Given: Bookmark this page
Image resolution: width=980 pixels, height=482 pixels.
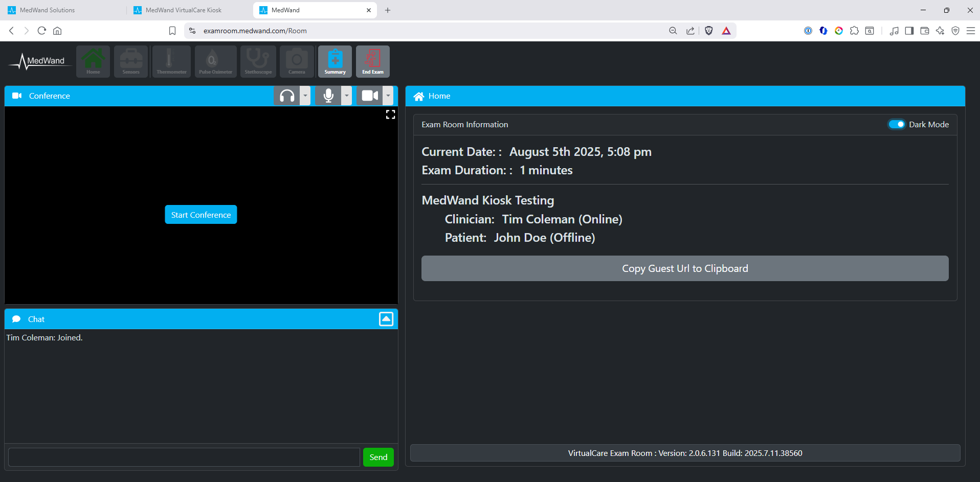Looking at the screenshot, I should (x=172, y=31).
